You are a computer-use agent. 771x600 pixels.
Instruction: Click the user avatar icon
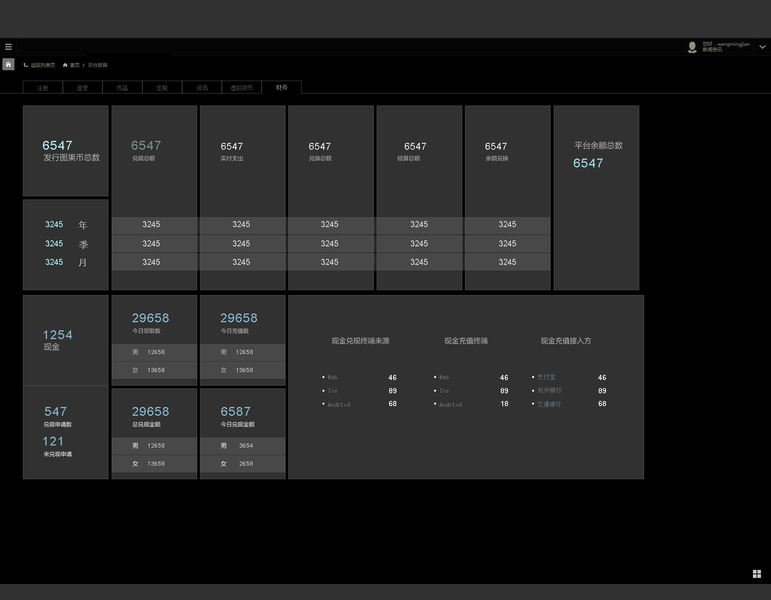692,47
